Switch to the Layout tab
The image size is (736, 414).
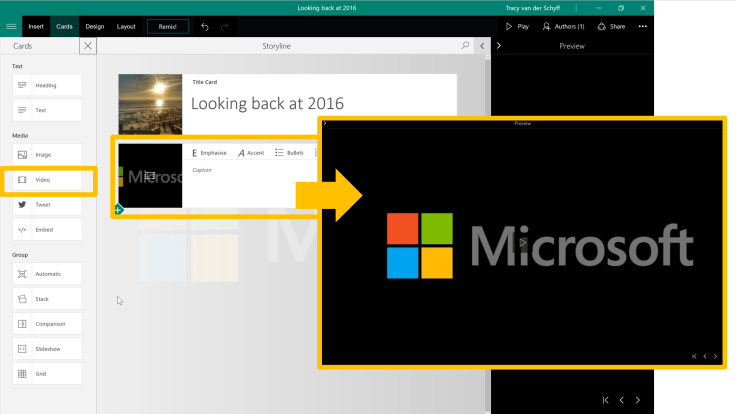(126, 26)
